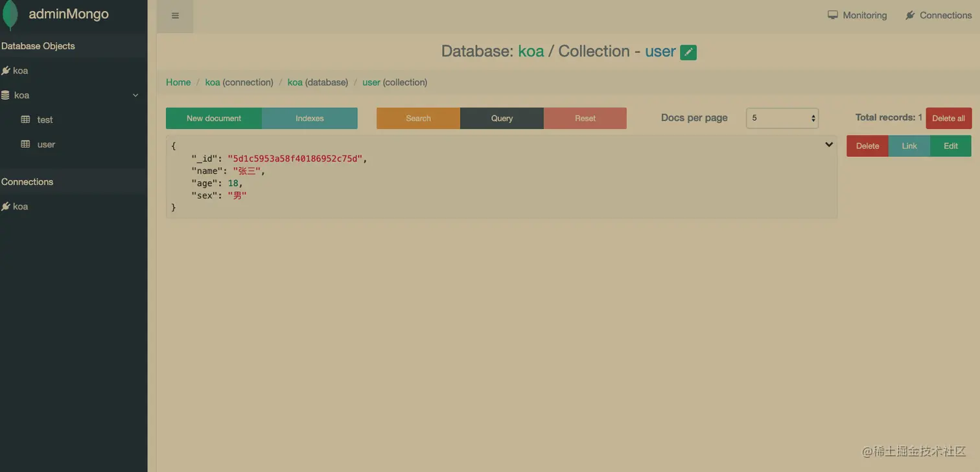980x472 pixels.
Task: Delete the 张三 document
Action: (x=867, y=146)
